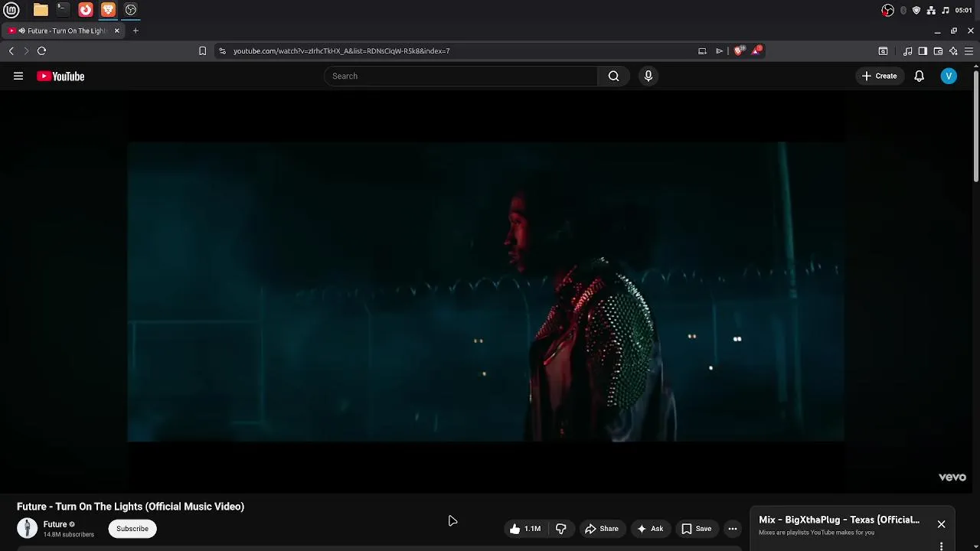Open the Brave Rewards triangle icon
The height and width of the screenshot is (551, 980).
coord(757,50)
